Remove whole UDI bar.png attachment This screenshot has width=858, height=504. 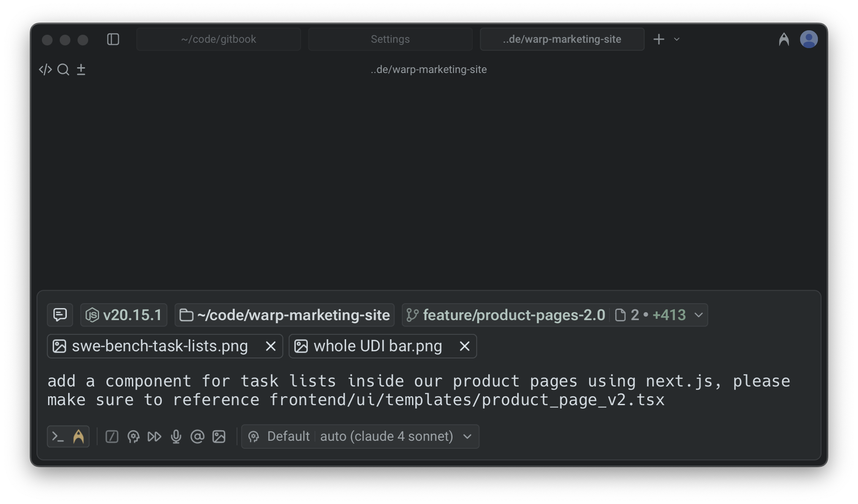(464, 346)
